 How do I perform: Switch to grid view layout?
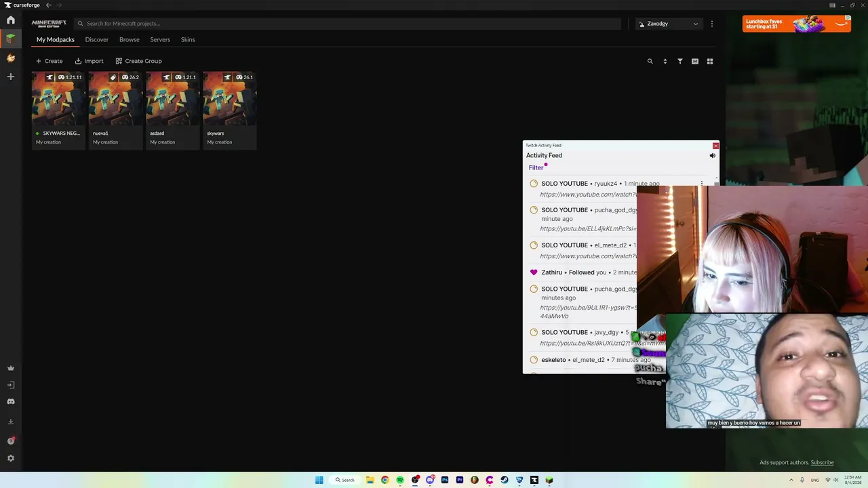[709, 61]
